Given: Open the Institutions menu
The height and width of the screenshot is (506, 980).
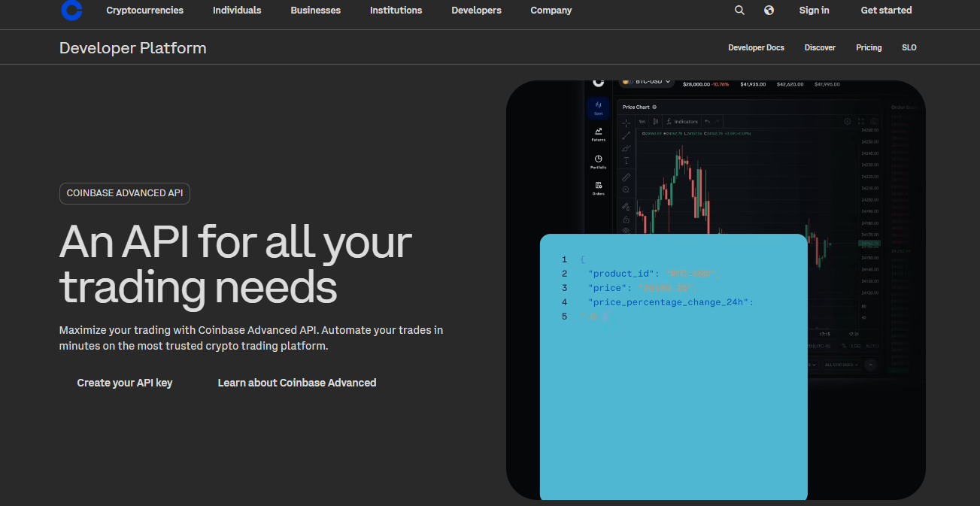Looking at the screenshot, I should [396, 11].
